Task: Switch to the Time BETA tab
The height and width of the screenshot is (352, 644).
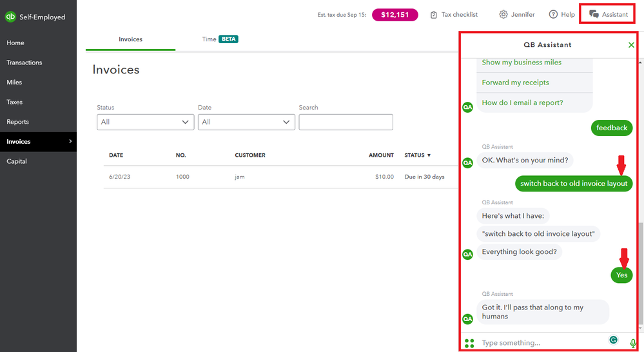Action: pyautogui.click(x=220, y=39)
